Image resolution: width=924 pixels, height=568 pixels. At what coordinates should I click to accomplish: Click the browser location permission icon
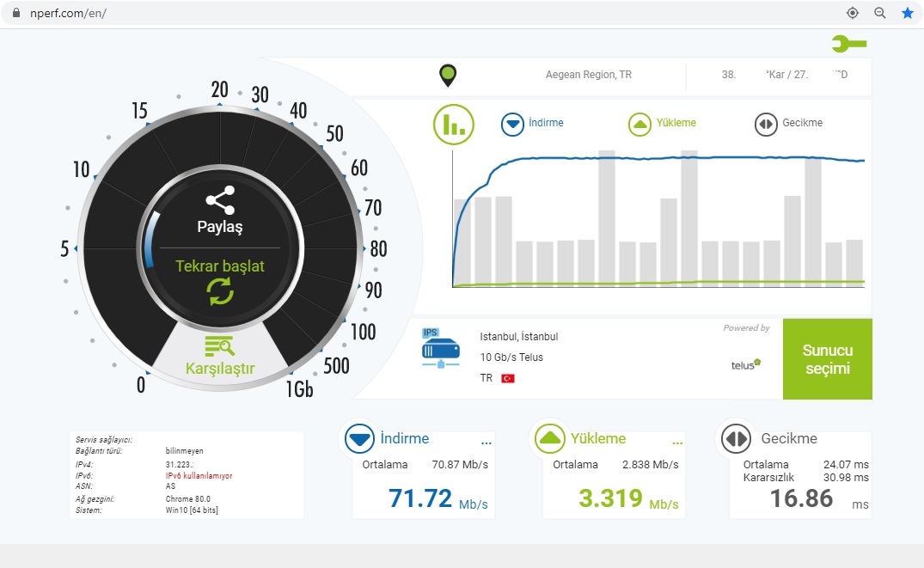(x=852, y=13)
